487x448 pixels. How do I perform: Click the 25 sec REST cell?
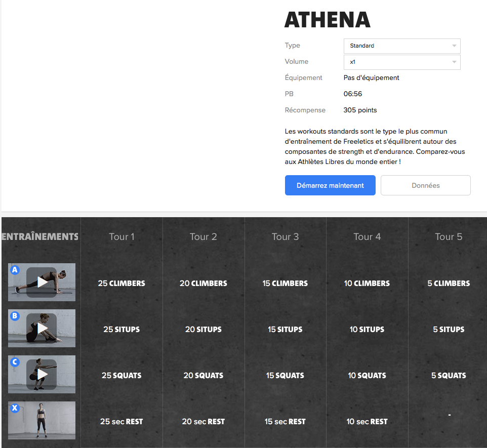point(121,422)
